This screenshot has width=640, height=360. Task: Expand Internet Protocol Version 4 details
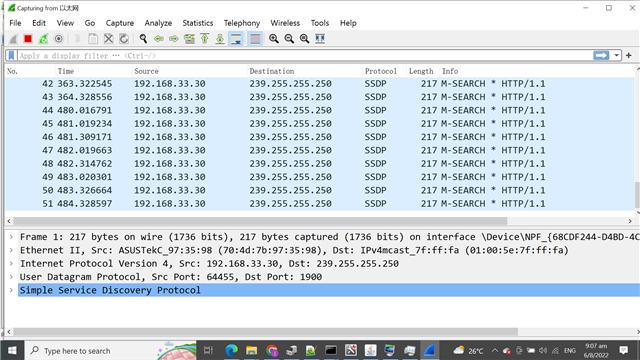pos(11,264)
